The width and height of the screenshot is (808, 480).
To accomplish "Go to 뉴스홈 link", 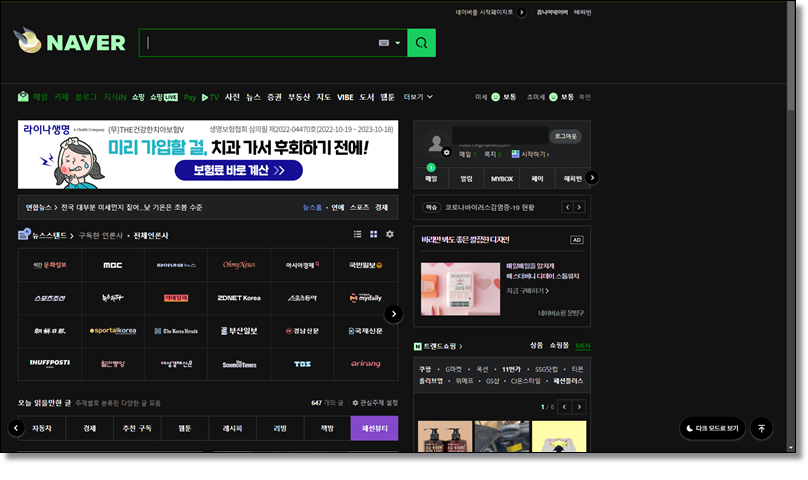I will coord(312,207).
